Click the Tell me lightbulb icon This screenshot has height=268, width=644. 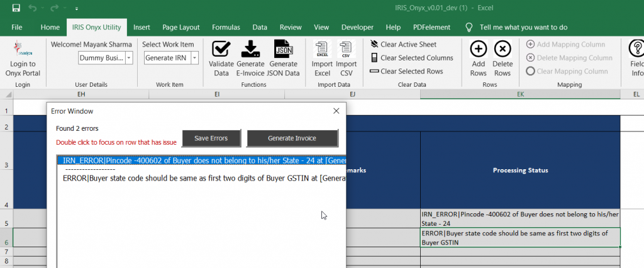(x=468, y=27)
